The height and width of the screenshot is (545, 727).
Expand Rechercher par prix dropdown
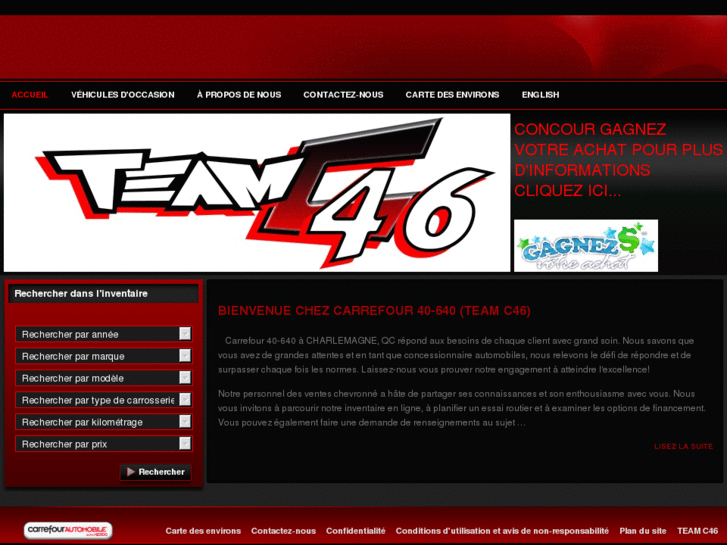coord(103,444)
